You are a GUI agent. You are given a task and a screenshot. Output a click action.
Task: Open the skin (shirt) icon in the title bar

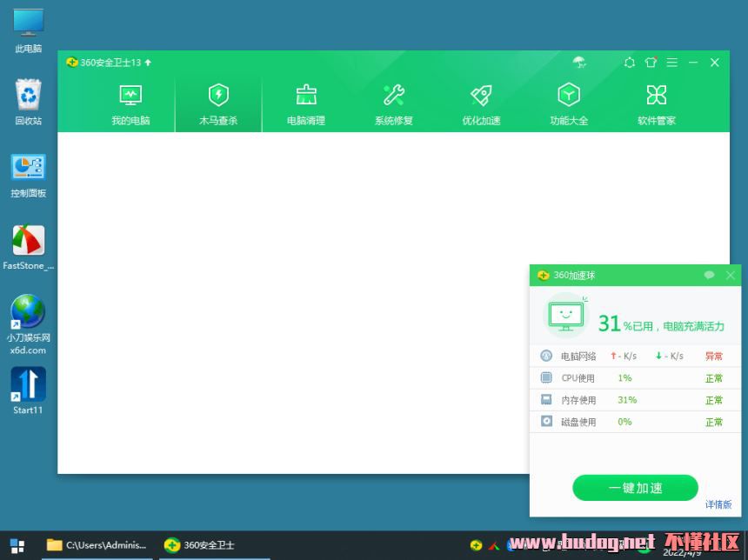[651, 62]
